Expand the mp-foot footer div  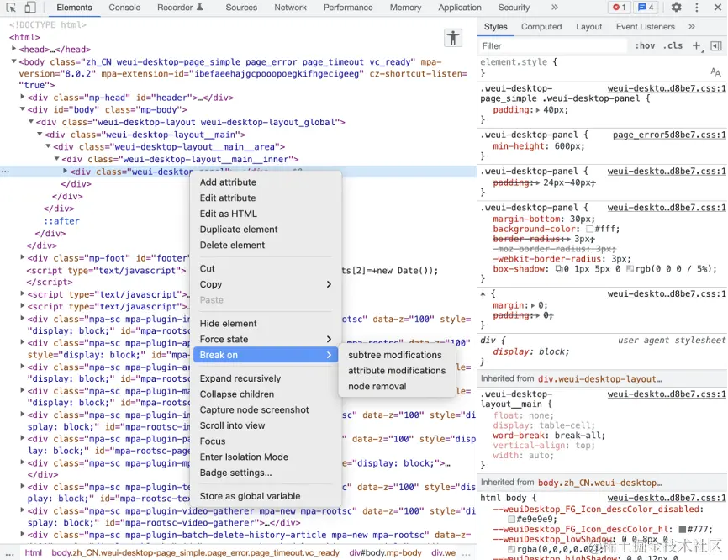(x=23, y=256)
